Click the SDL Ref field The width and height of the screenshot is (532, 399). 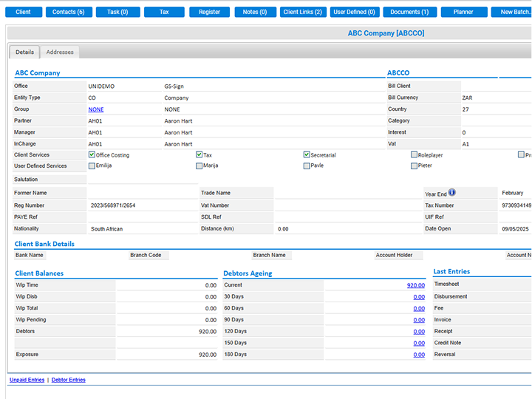tap(348, 216)
